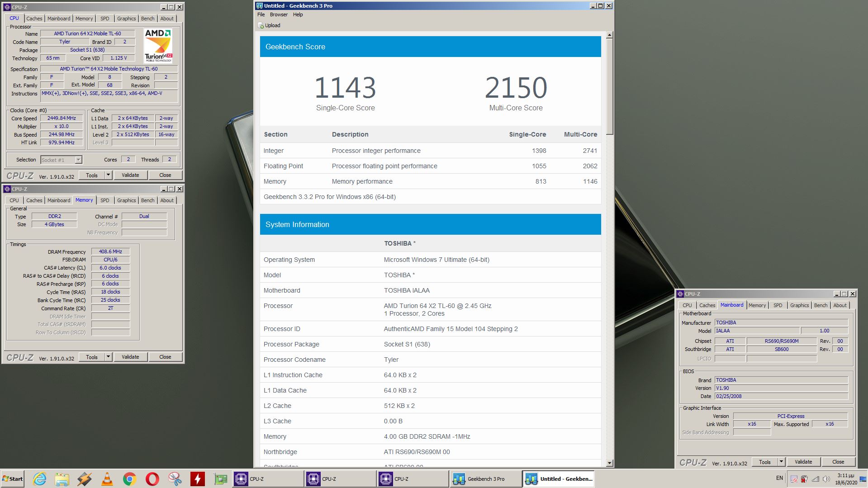Switch to Geekbench 3 Pro taskbar button
This screenshot has height=488, width=868.
tap(485, 479)
